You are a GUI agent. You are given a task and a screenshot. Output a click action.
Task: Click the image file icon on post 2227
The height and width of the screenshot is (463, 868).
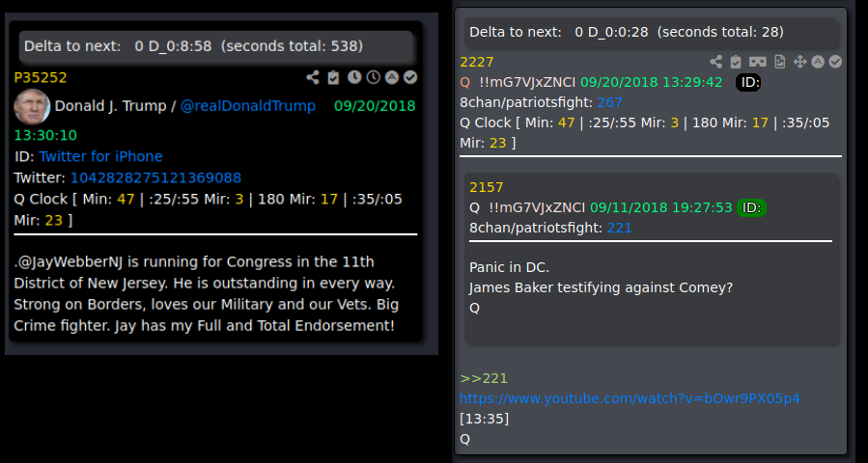779,62
